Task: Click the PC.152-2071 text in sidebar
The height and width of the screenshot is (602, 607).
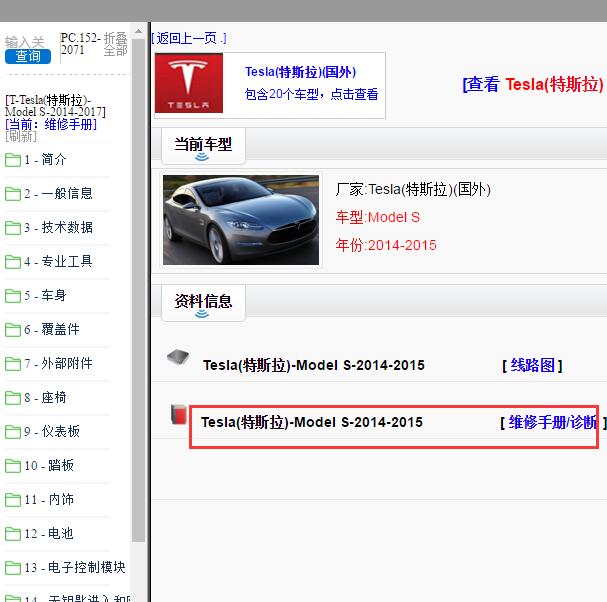Action: coord(81,44)
